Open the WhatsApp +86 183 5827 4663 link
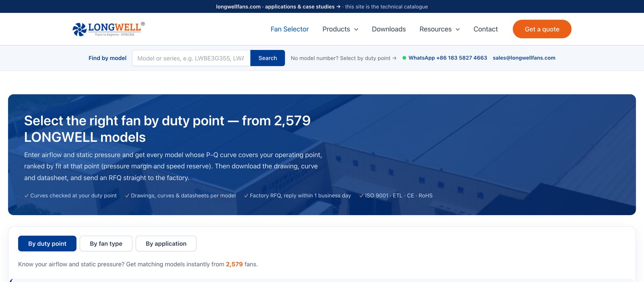This screenshot has width=644, height=282. [448, 58]
